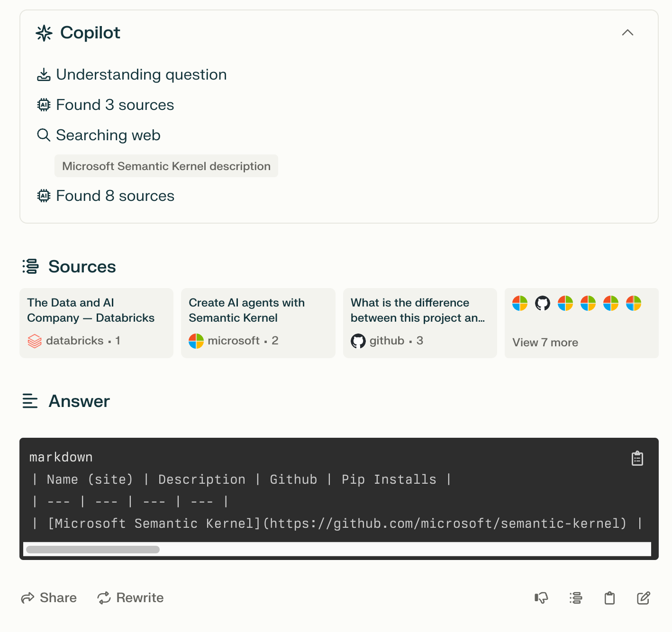The height and width of the screenshot is (632, 672).
Task: Click the Rewrite button
Action: click(x=131, y=598)
